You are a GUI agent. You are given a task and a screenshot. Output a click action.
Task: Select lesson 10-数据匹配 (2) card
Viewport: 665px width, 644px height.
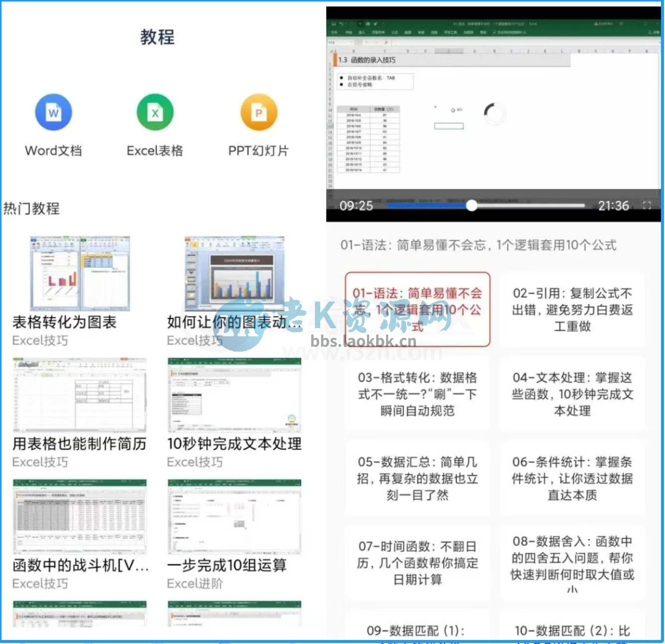click(x=572, y=626)
